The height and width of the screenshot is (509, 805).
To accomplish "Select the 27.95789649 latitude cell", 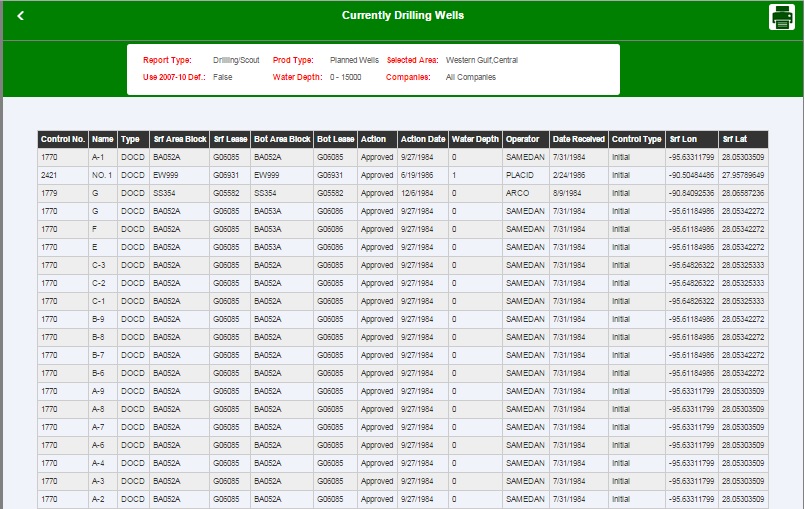I will point(743,175).
